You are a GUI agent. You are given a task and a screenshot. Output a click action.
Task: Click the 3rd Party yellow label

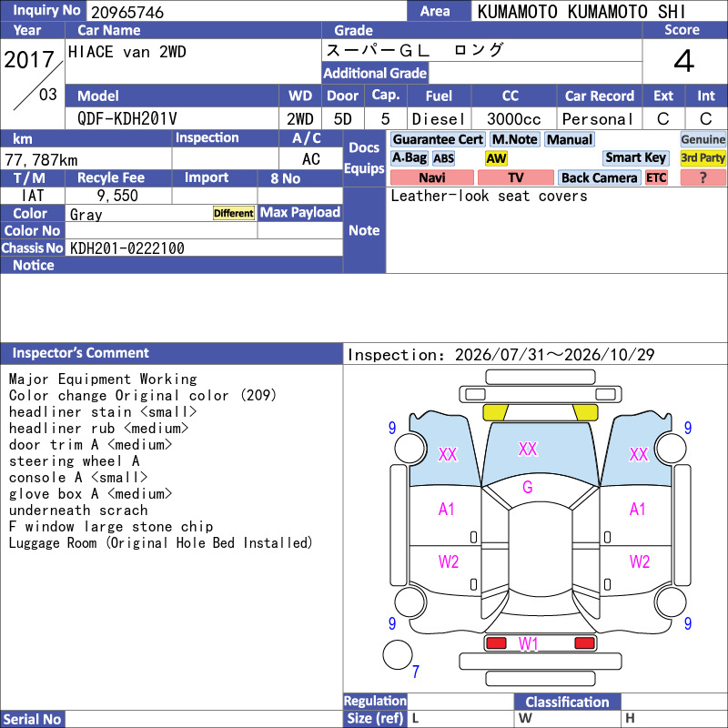(x=703, y=157)
